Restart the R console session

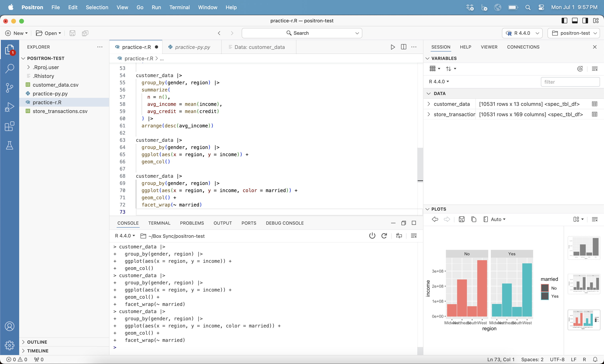384,236
